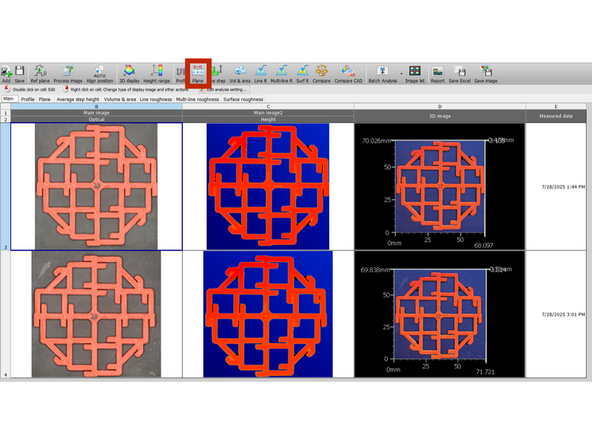Open the Multi-line roughness tab
Viewport: 592px width, 444px height.
coord(197,99)
